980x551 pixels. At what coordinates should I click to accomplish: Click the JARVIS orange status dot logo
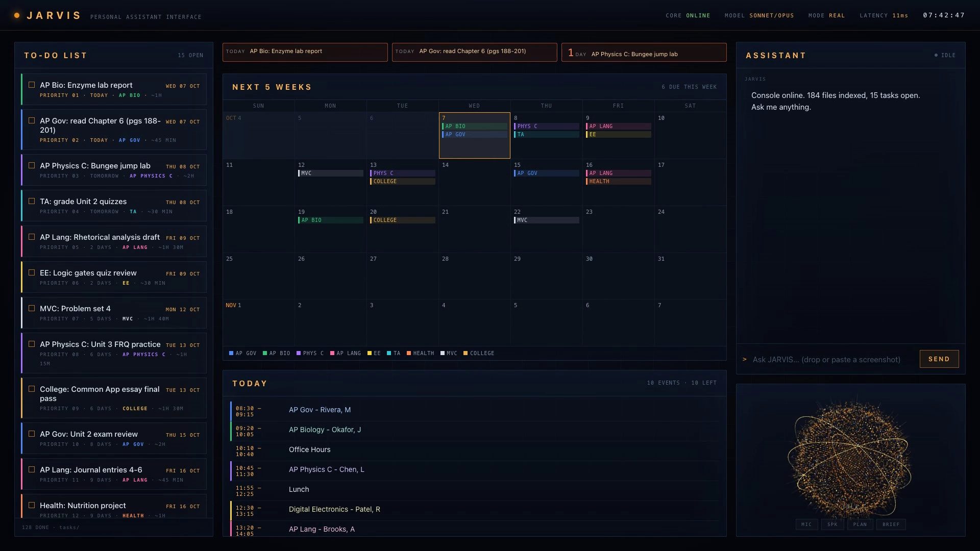(x=17, y=16)
